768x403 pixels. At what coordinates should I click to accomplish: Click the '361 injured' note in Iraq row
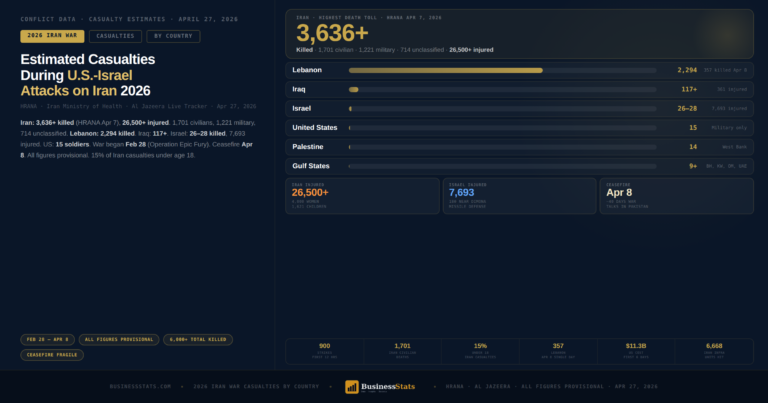pos(732,89)
